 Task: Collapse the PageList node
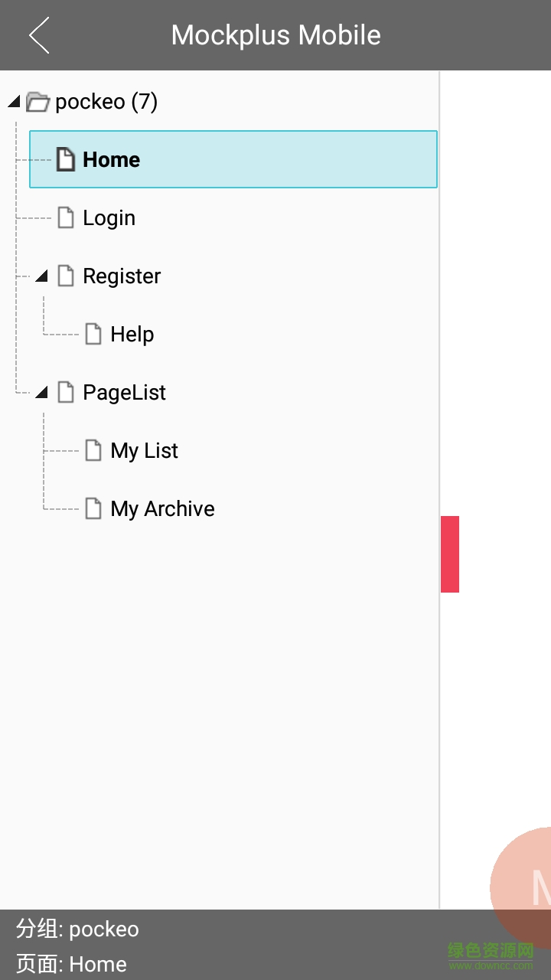coord(41,393)
